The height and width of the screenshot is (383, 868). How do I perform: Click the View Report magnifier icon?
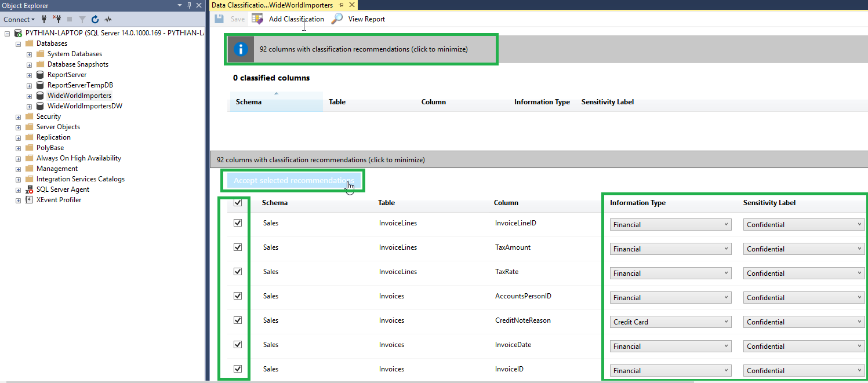pos(337,19)
